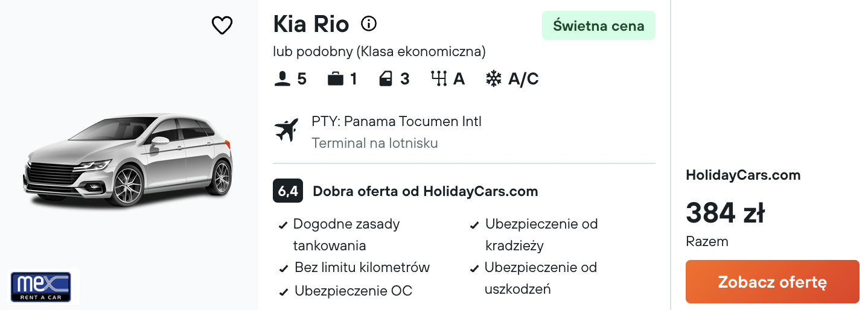This screenshot has width=868, height=310.
Task: Open the info icon next to Kia Rio
Action: click(x=369, y=24)
